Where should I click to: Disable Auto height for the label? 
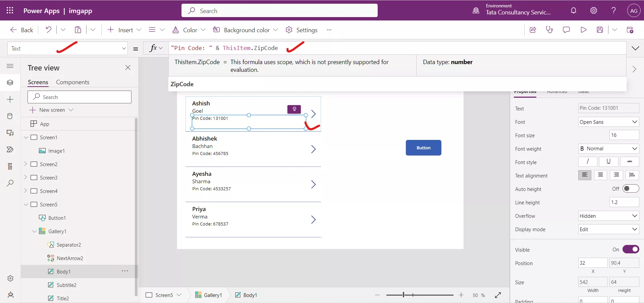pyautogui.click(x=631, y=188)
